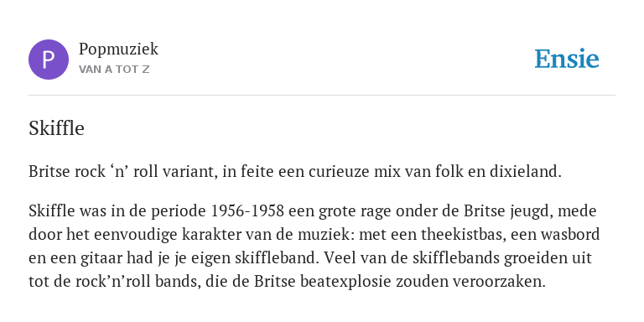This screenshot has width=644, height=322.
Task: Click the sentence starting with Britse rock
Action: pyautogui.click(x=295, y=172)
